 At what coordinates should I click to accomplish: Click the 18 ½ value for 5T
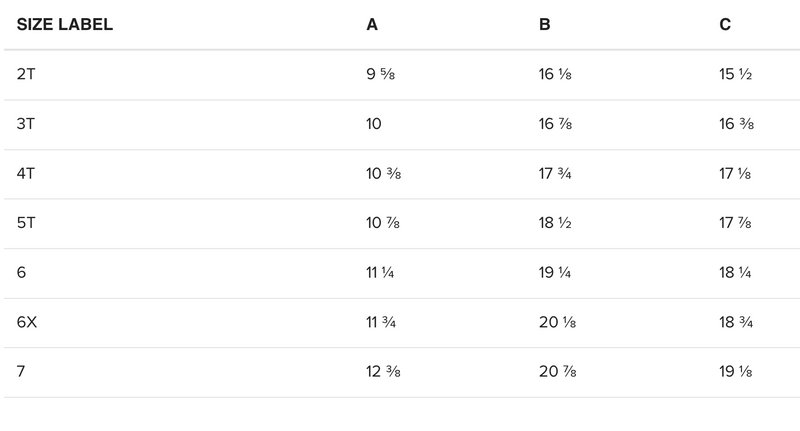click(x=557, y=224)
